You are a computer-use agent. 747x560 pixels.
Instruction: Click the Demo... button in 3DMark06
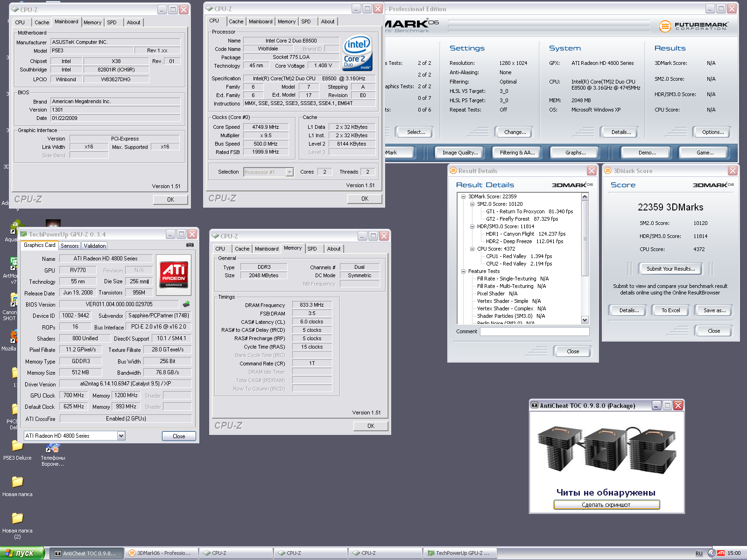[647, 153]
